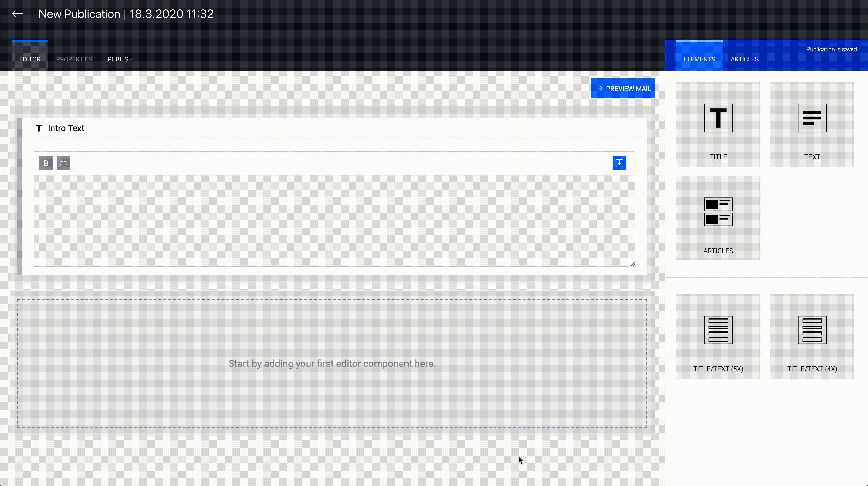
Task: Go back using the left arrow
Action: (17, 14)
